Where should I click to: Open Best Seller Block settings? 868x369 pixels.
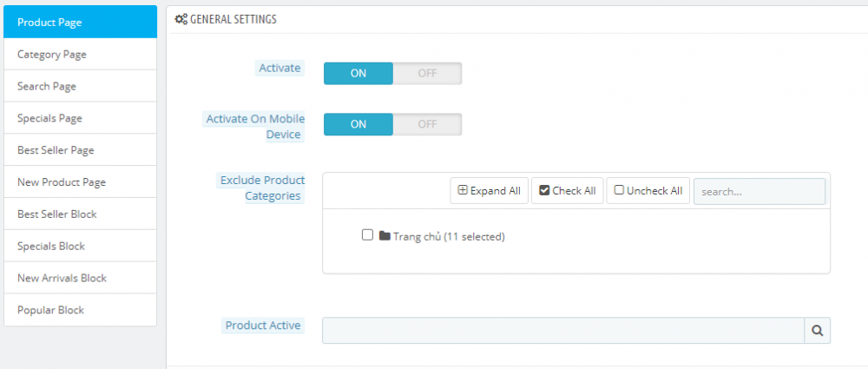point(80,214)
